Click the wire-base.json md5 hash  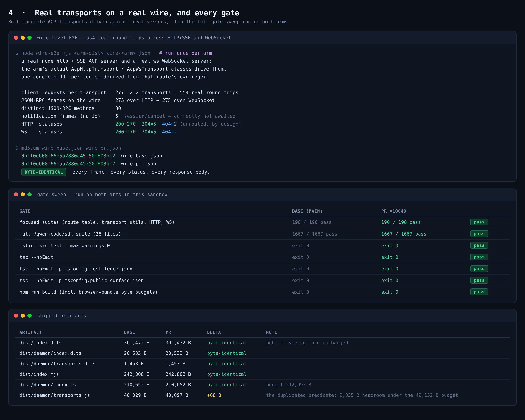coord(68,156)
